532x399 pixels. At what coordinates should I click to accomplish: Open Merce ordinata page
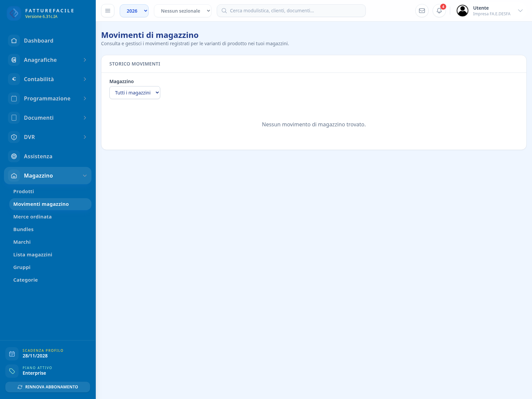pyautogui.click(x=50, y=217)
